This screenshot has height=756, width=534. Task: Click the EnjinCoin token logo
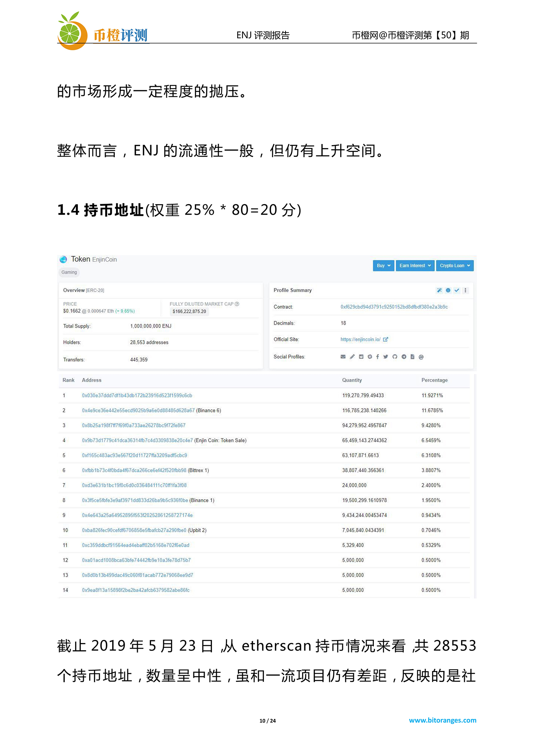tap(63, 259)
